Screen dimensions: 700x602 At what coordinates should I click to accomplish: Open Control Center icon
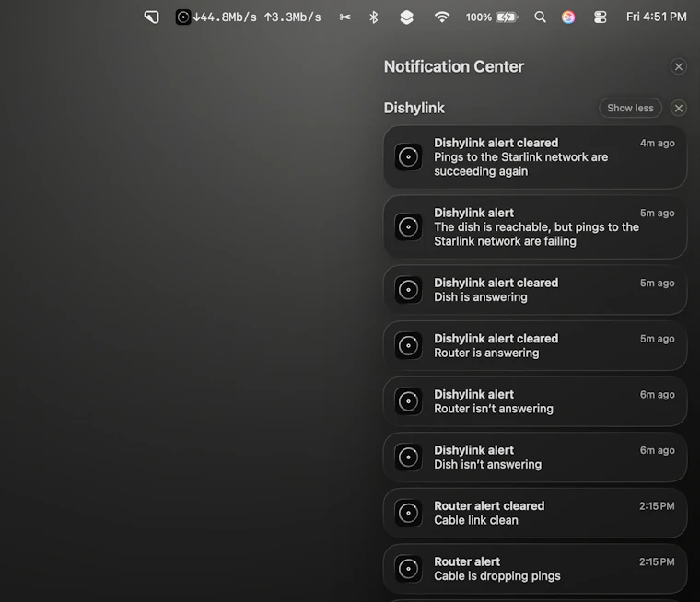pyautogui.click(x=600, y=17)
